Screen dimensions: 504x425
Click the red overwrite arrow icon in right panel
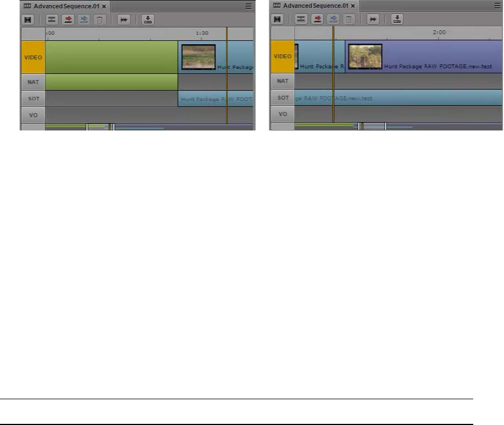click(317, 19)
